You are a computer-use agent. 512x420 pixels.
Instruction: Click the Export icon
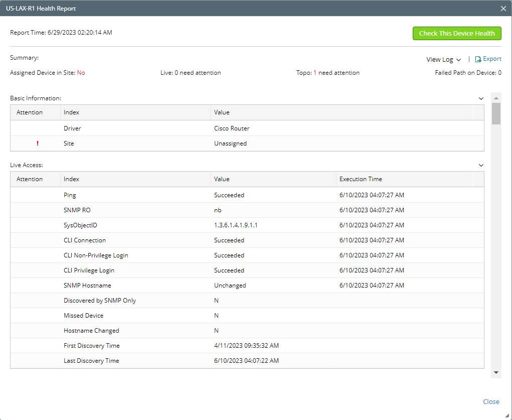[478, 59]
